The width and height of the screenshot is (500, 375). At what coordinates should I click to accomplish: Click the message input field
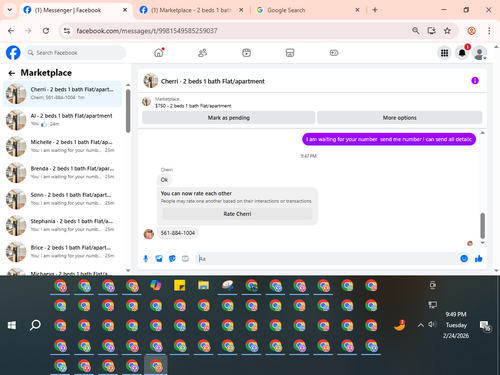tap(328, 258)
